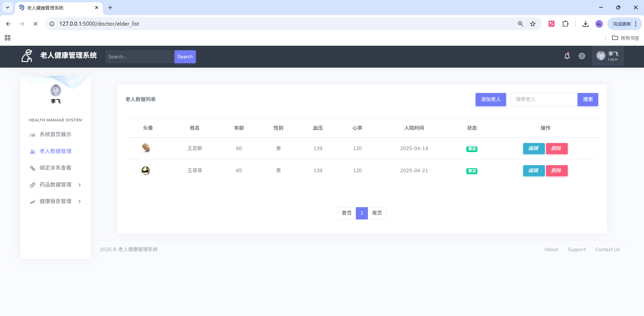Expand 健康报告管理 submenu chevron

pyautogui.click(x=80, y=202)
